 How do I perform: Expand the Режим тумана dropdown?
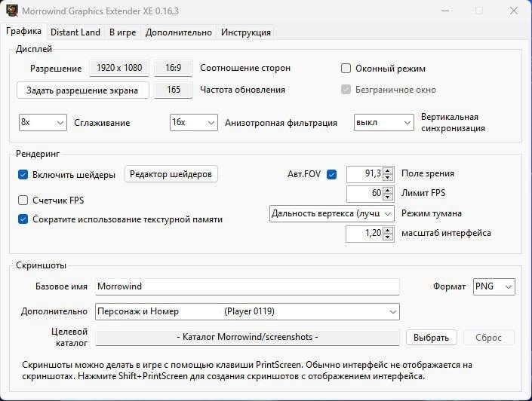[x=332, y=213]
